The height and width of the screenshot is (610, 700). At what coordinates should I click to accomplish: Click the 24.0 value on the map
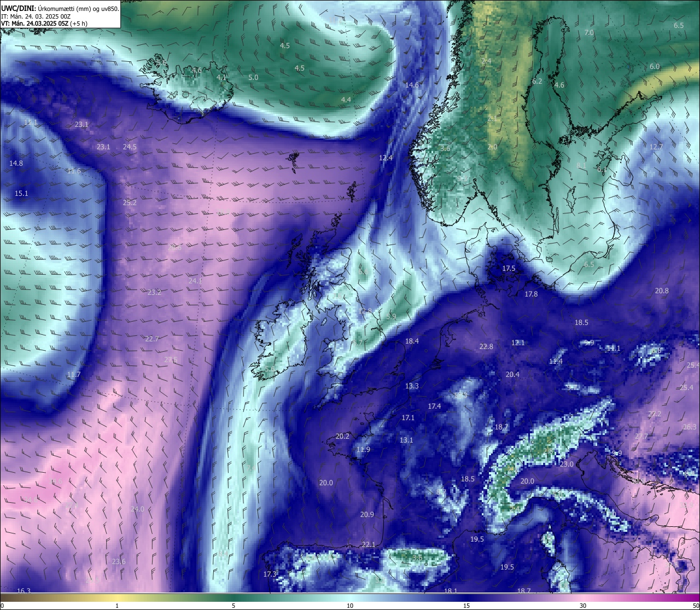pos(137,509)
